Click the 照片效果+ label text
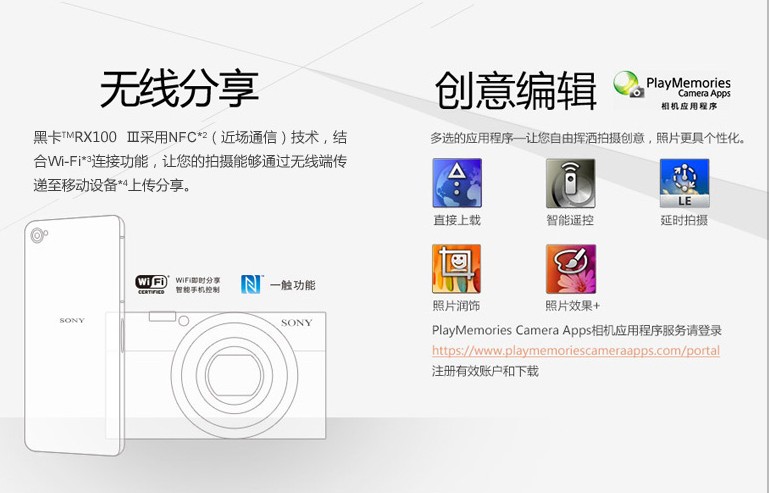The width and height of the screenshot is (769, 493). click(x=573, y=306)
